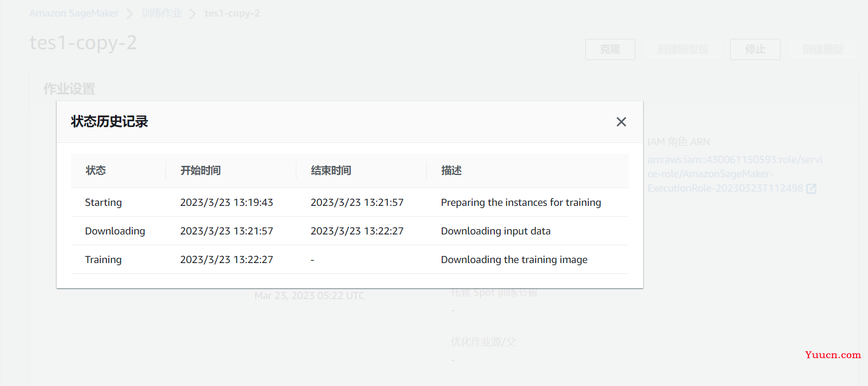
Task: Click the 'Mar 23, 2023 05:22 UTC' timestamp
Action: pyautogui.click(x=310, y=296)
